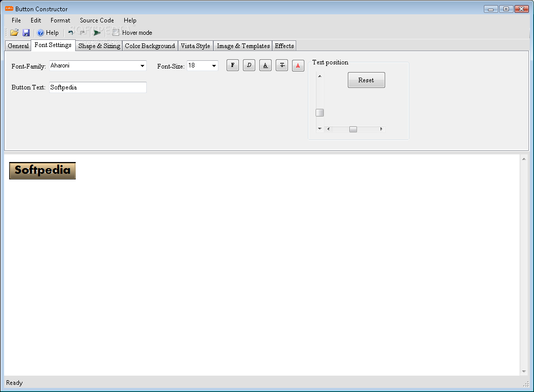This screenshot has height=392, width=534.
Task: Click the save floppy disk icon
Action: (x=26, y=33)
